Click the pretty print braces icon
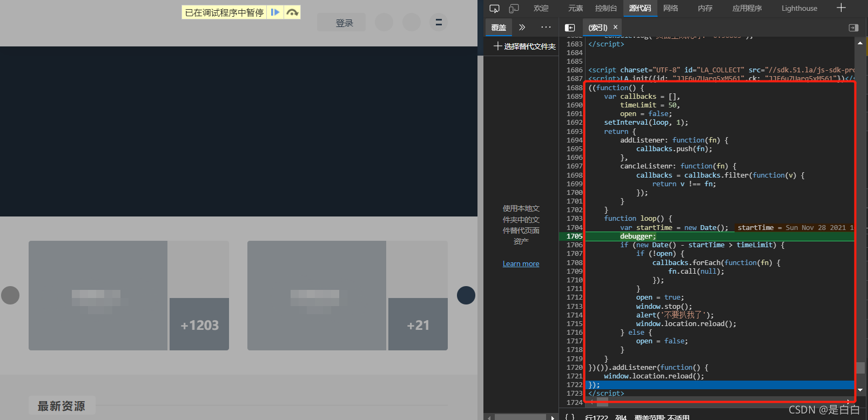This screenshot has height=420, width=868. [569, 416]
